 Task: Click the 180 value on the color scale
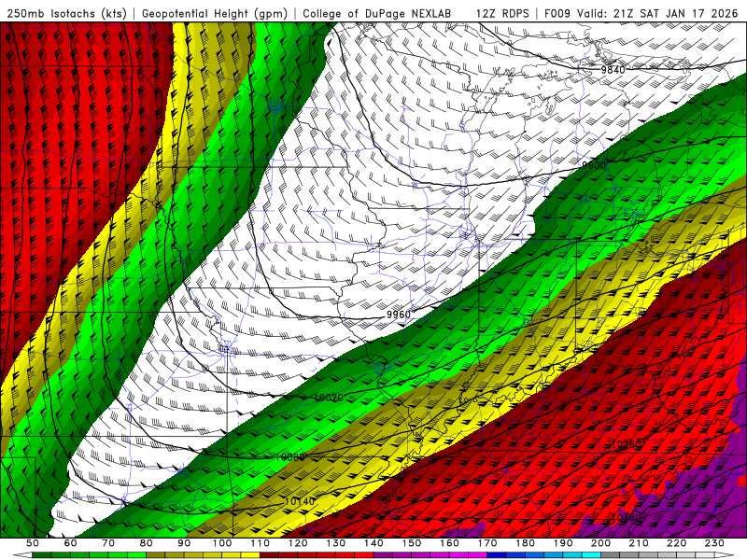click(525, 543)
